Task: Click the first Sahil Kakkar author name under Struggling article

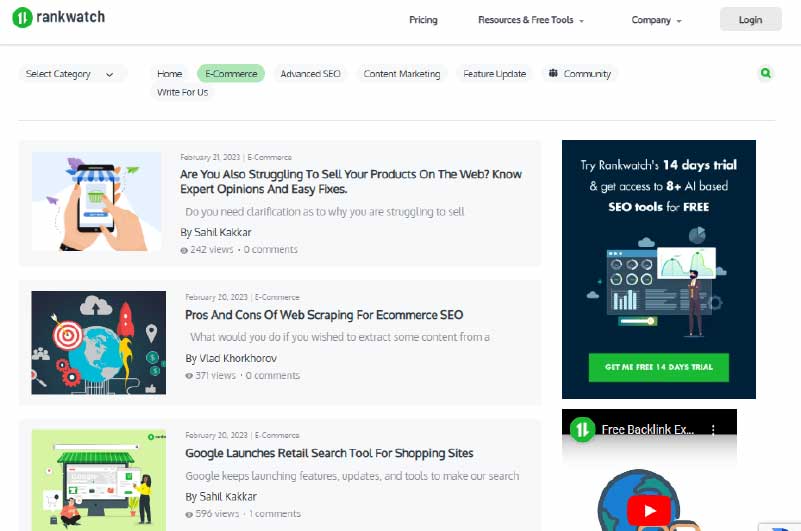Action: pos(223,233)
